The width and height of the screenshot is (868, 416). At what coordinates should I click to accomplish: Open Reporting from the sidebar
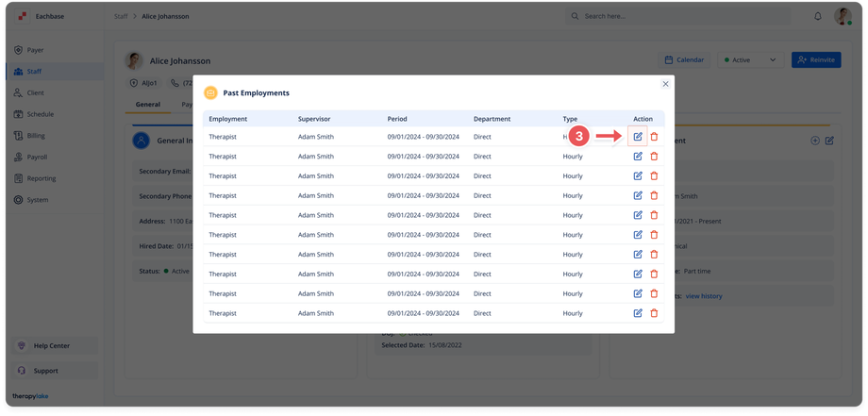point(41,178)
